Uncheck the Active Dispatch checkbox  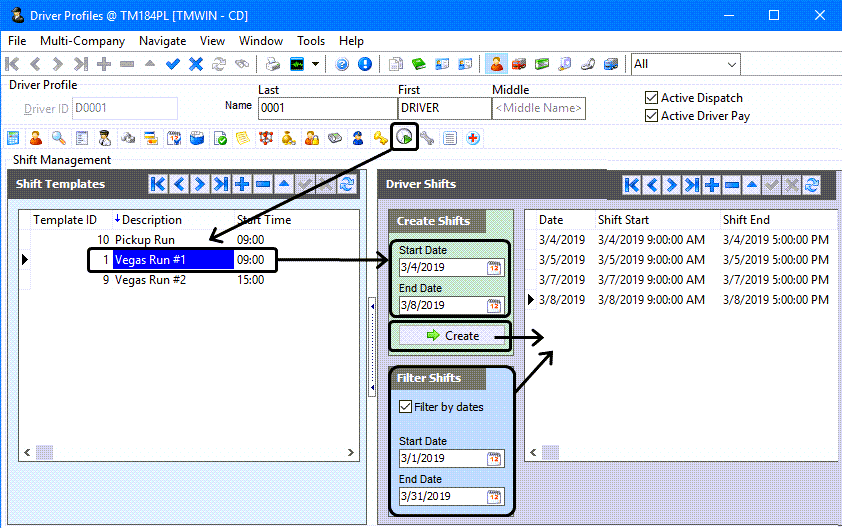651,98
